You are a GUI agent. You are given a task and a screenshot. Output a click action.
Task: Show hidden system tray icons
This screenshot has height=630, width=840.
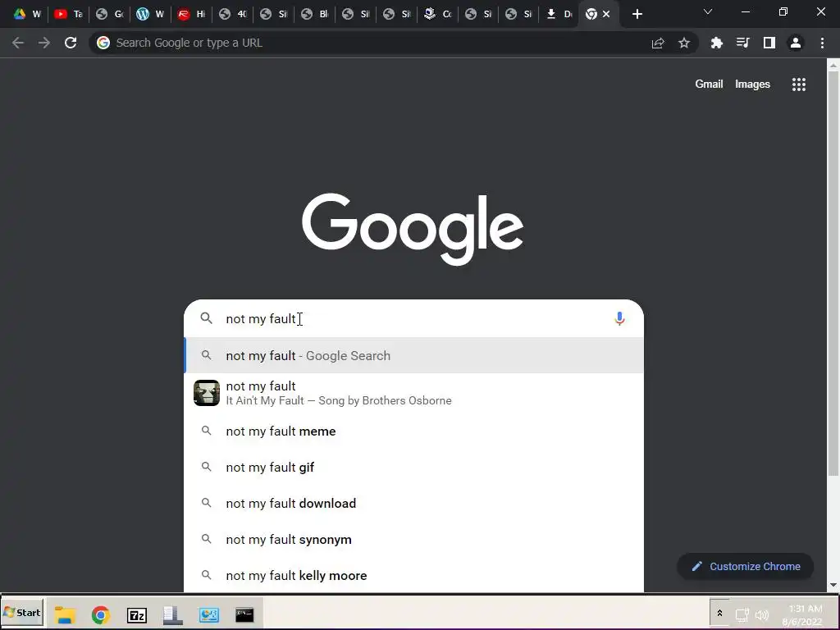tap(719, 613)
